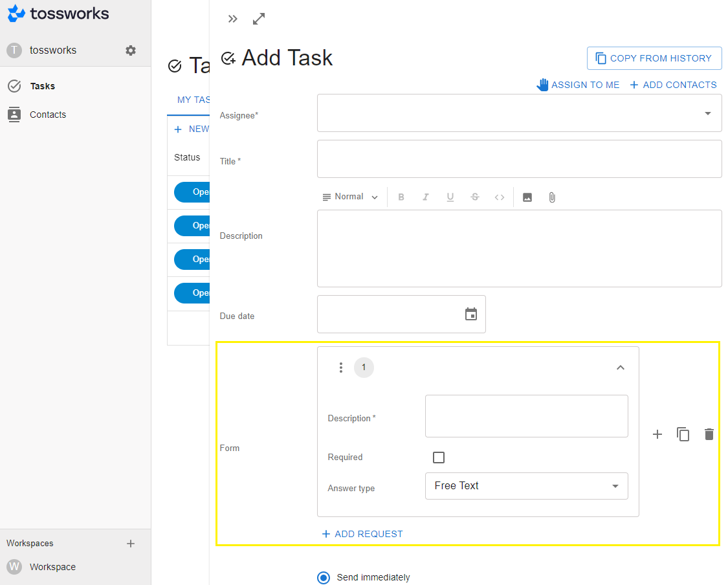Check the Required checkbox
728x585 pixels.
438,458
